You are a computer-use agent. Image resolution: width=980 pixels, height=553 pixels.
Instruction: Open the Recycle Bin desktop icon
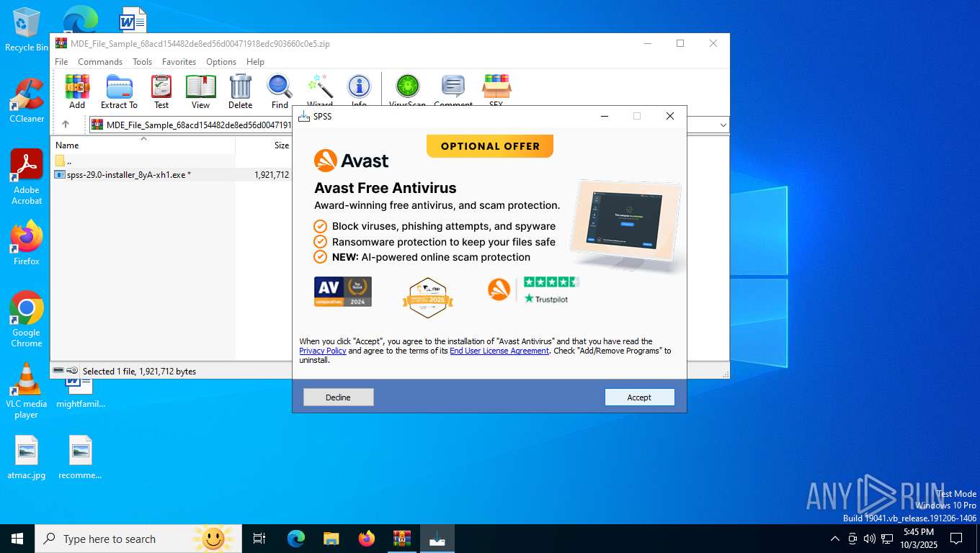[x=27, y=30]
